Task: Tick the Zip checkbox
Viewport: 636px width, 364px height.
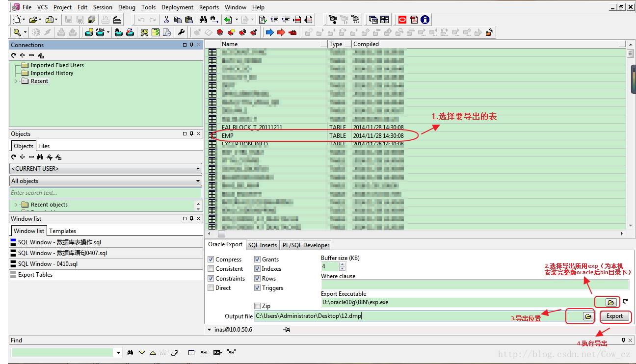Action: pos(258,306)
